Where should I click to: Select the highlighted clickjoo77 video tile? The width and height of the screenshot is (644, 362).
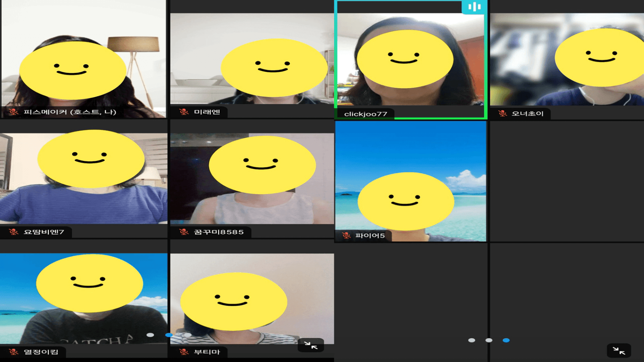(411, 60)
